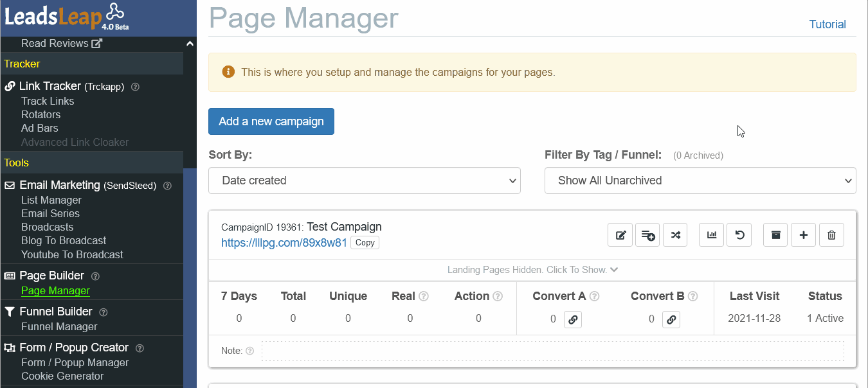Click the reset stats circular arrow icon
The height and width of the screenshot is (388, 868).
tap(739, 235)
